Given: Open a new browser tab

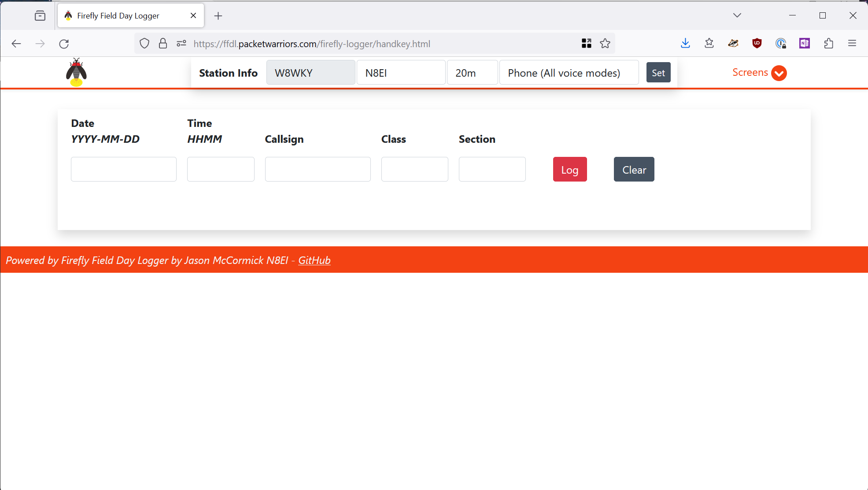Looking at the screenshot, I should (218, 16).
